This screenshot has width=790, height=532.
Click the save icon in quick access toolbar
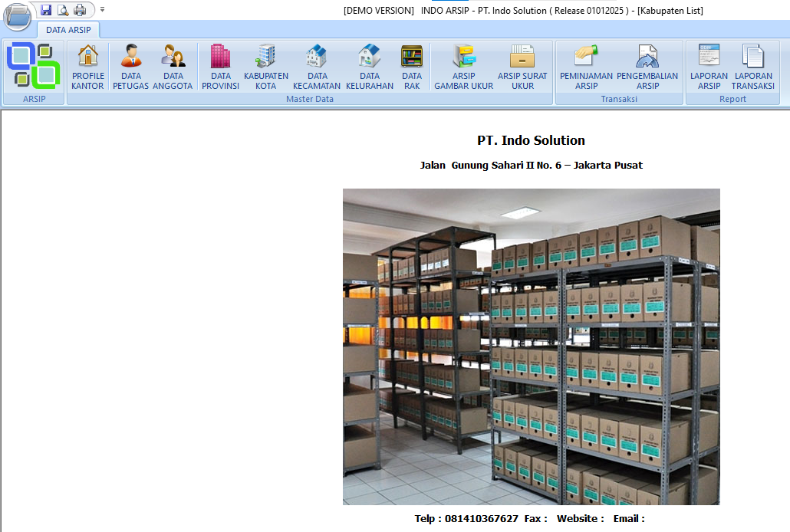[46, 10]
